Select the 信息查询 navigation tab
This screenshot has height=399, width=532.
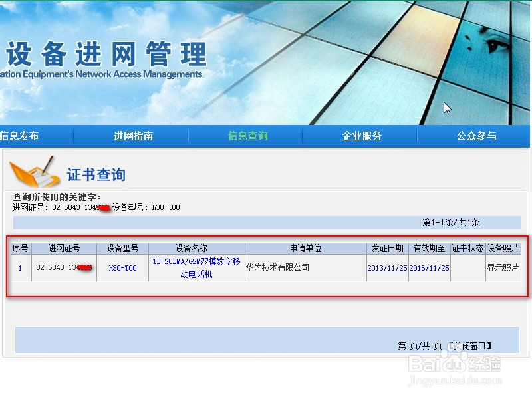click(249, 135)
